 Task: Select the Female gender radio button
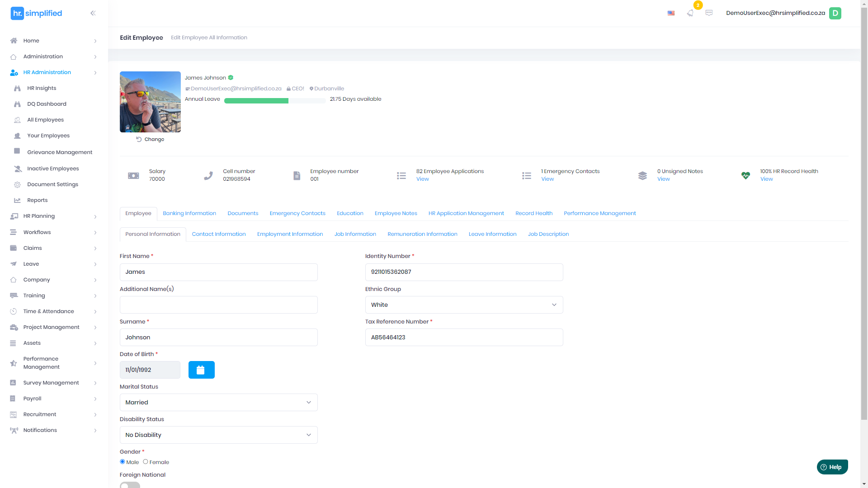146,461
